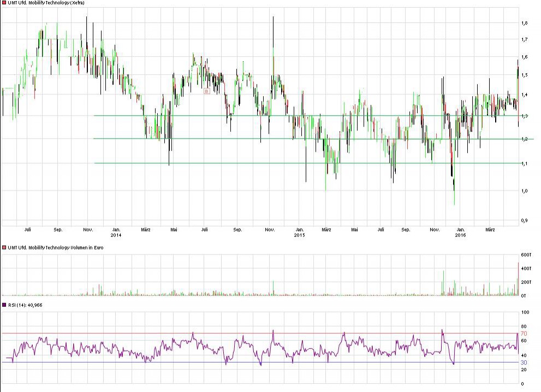Click the red 70 overbought level label
The height and width of the screenshot is (392, 541).
click(523, 333)
